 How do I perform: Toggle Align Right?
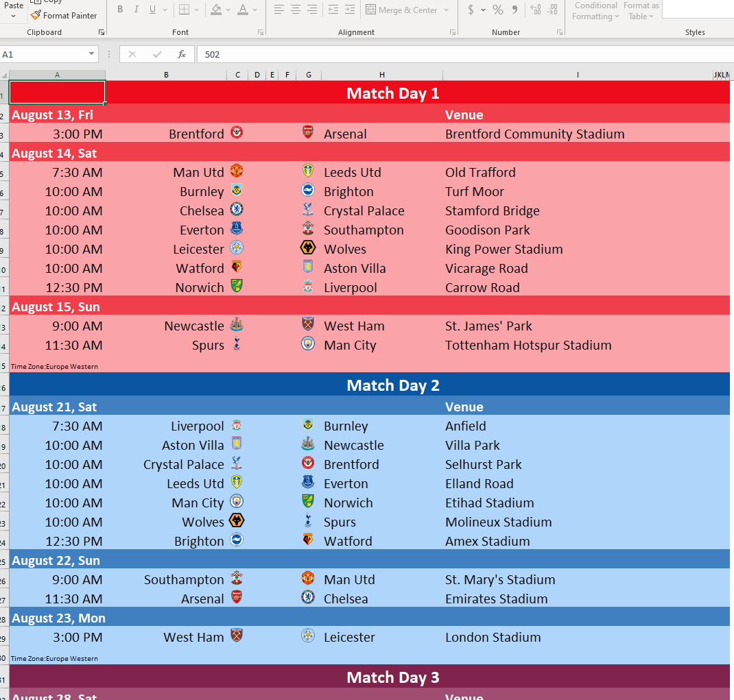pyautogui.click(x=312, y=10)
